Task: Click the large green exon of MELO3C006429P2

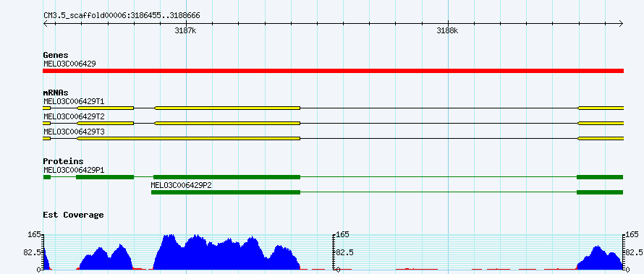Action: [226, 192]
